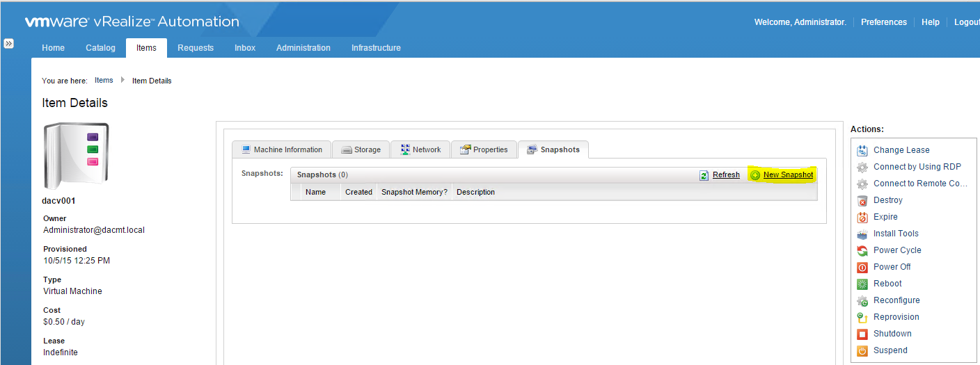Switch to the Administration tab

303,48
